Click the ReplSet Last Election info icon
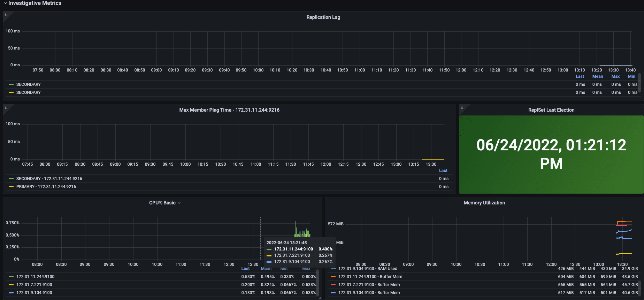 coord(462,107)
